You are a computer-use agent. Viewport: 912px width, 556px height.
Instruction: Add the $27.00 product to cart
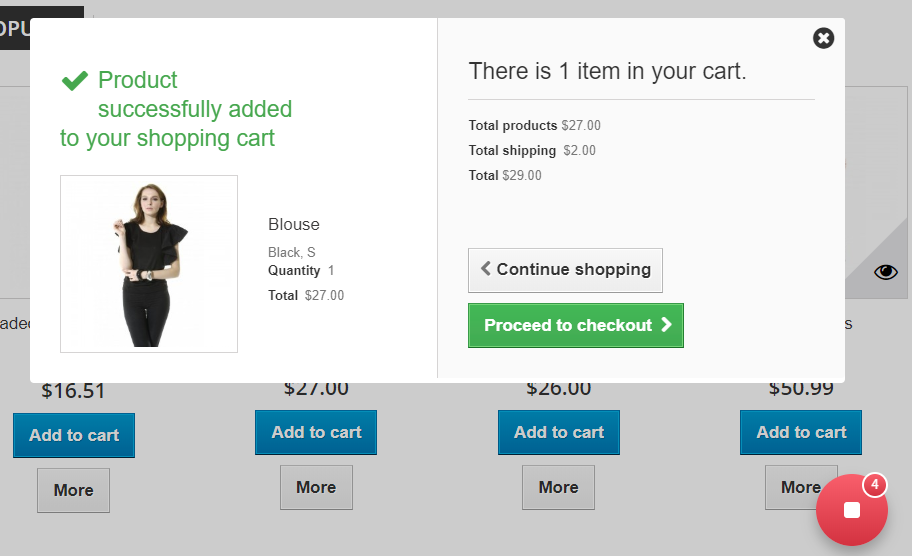316,433
